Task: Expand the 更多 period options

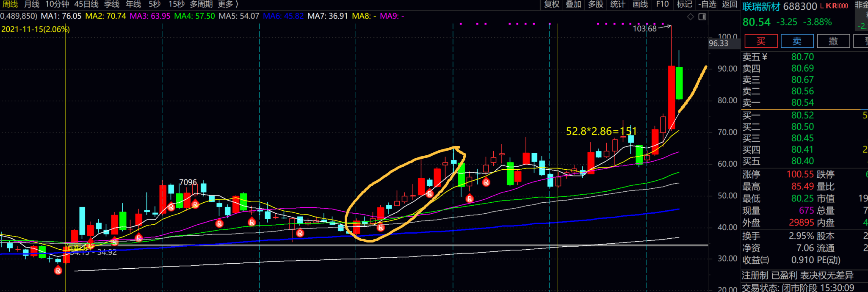Action: click(x=228, y=4)
